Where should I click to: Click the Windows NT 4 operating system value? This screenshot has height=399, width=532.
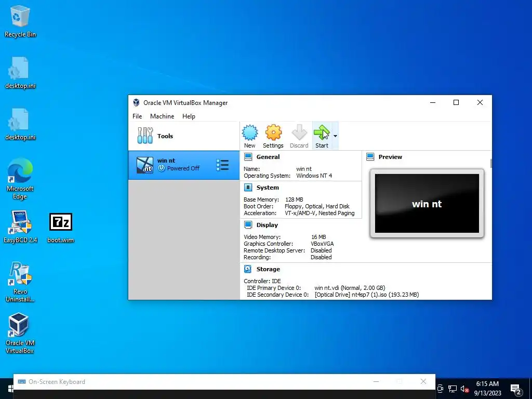point(314,176)
